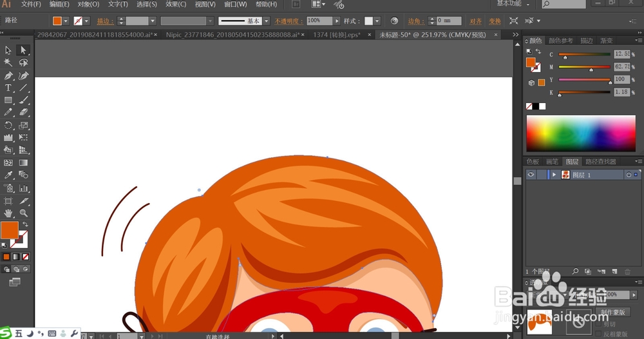Select the Pencil tool

(x=8, y=112)
